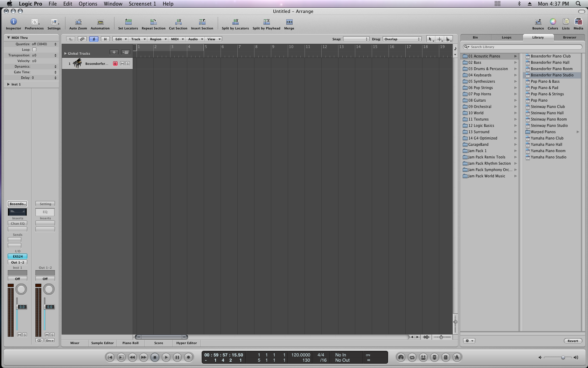Image resolution: width=588 pixels, height=368 pixels.
Task: Open the Media toolbar icon
Action: tap(578, 24)
